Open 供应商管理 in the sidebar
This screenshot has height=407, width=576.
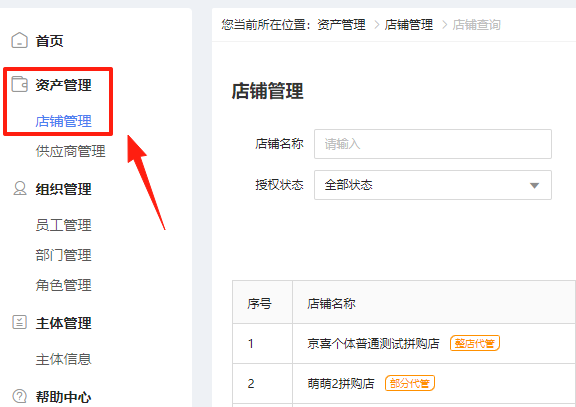click(71, 151)
